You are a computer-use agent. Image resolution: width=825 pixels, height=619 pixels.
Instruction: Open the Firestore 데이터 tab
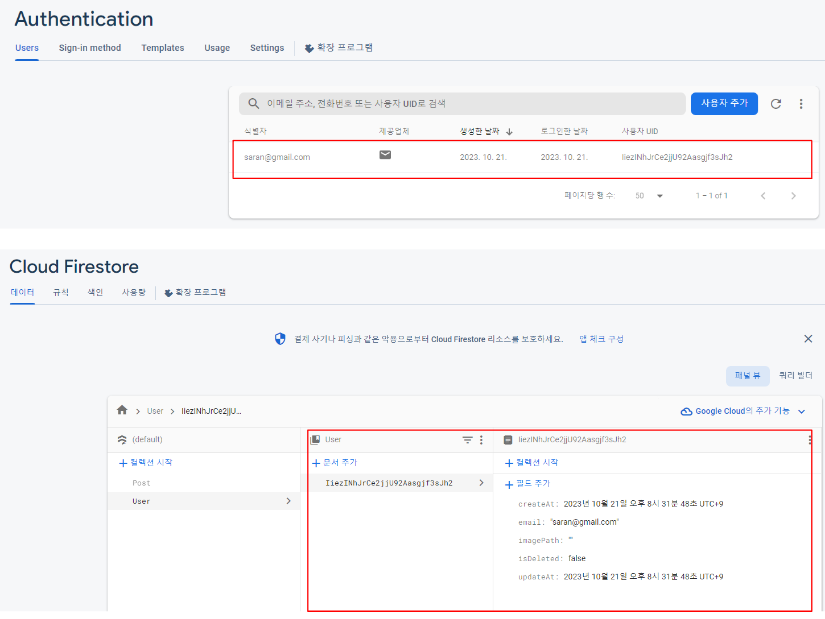coord(22,292)
